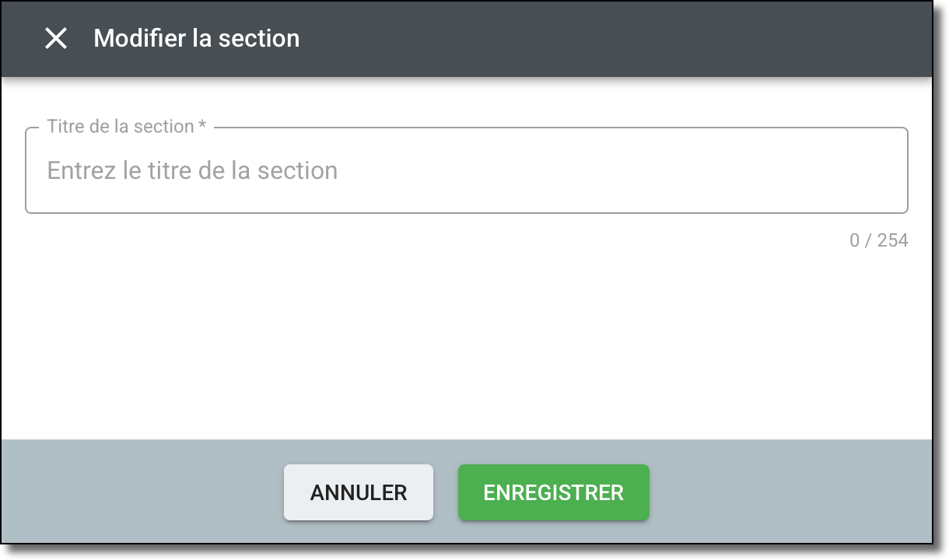949x560 pixels.
Task: Click the required asterisk in the field label
Action: click(202, 125)
